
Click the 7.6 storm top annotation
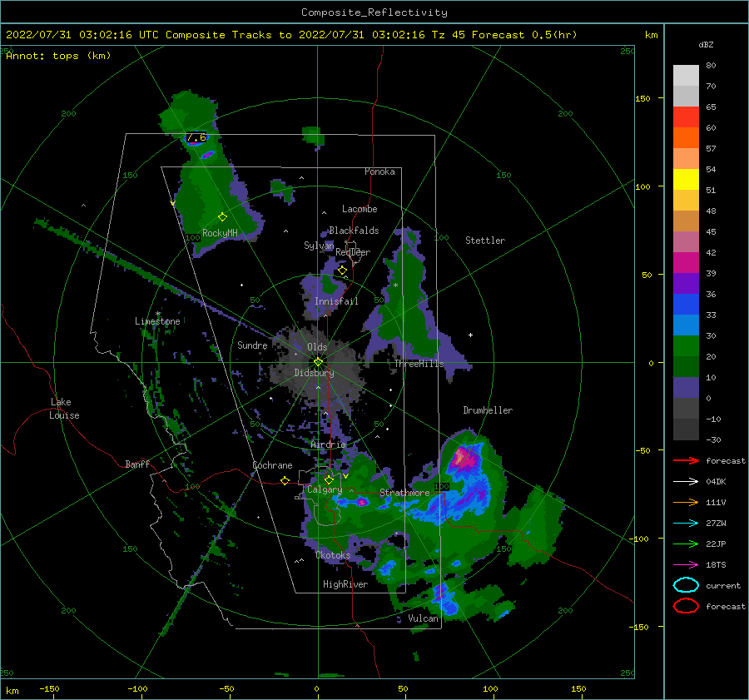(196, 137)
